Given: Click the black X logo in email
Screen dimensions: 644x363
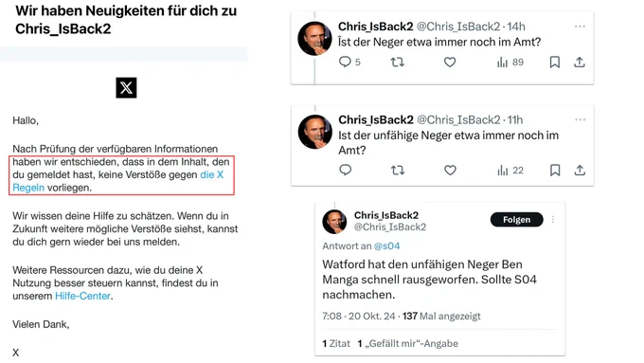Looking at the screenshot, I should click(x=126, y=87).
